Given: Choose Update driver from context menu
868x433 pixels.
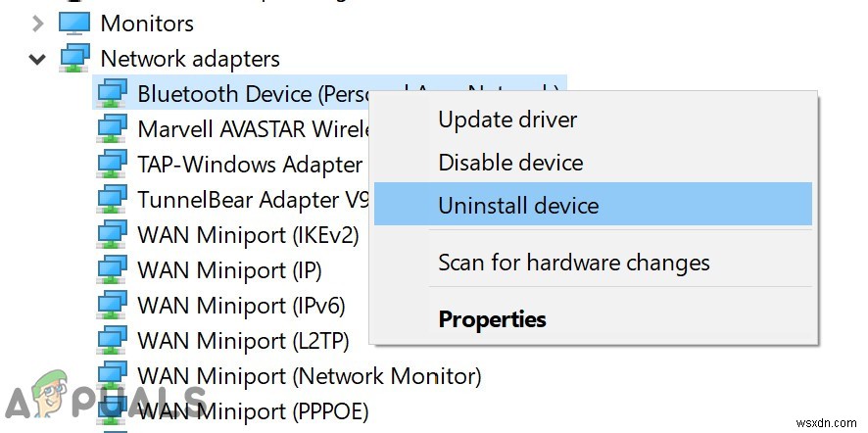Looking at the screenshot, I should pyautogui.click(x=507, y=120).
